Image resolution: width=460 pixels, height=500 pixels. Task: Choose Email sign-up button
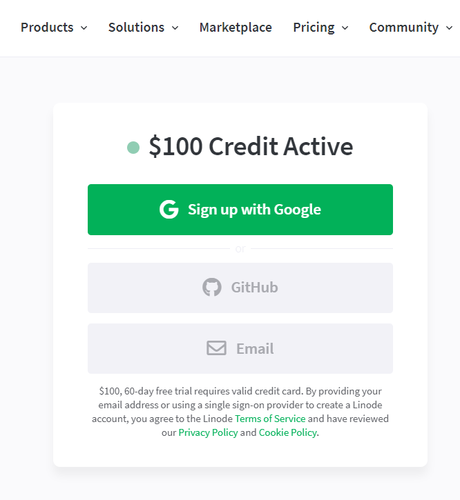tap(240, 348)
